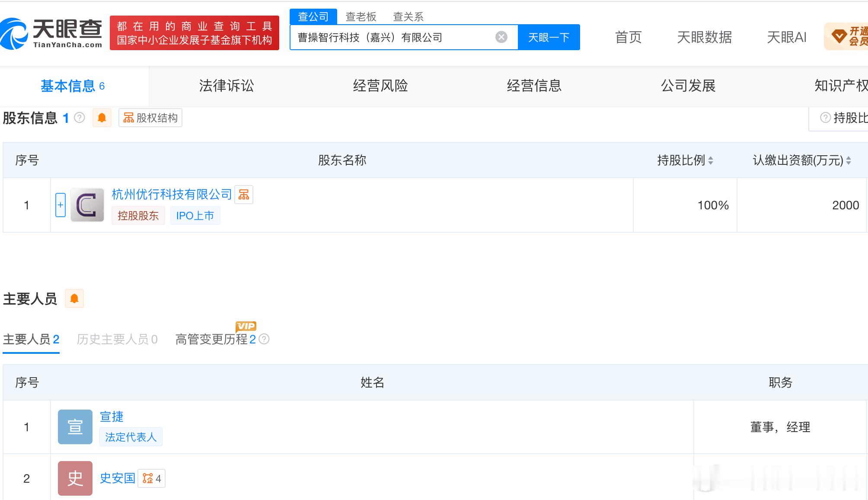Image resolution: width=868 pixels, height=500 pixels.
Task: Open the 高管变更历程 2 sub-tab
Action: point(216,340)
